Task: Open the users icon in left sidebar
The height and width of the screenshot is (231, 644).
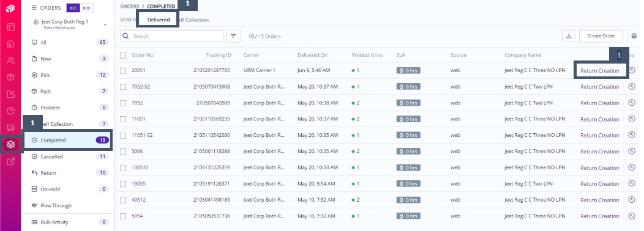Action: tap(10, 61)
